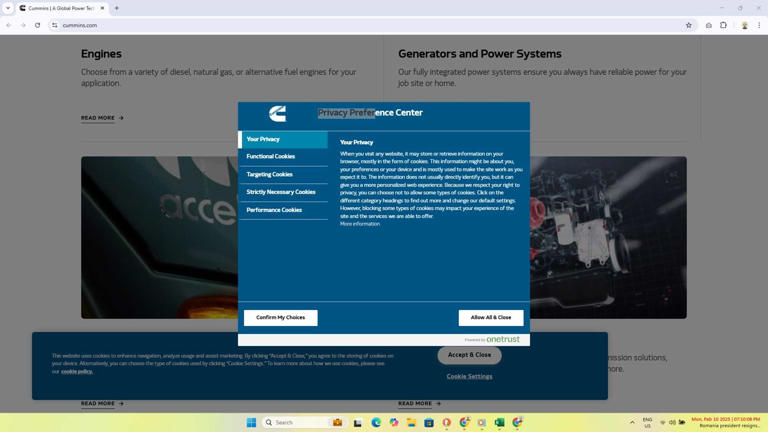The width and height of the screenshot is (768, 432).
Task: Open Microsoft Edge from the taskbar
Action: coord(376,422)
